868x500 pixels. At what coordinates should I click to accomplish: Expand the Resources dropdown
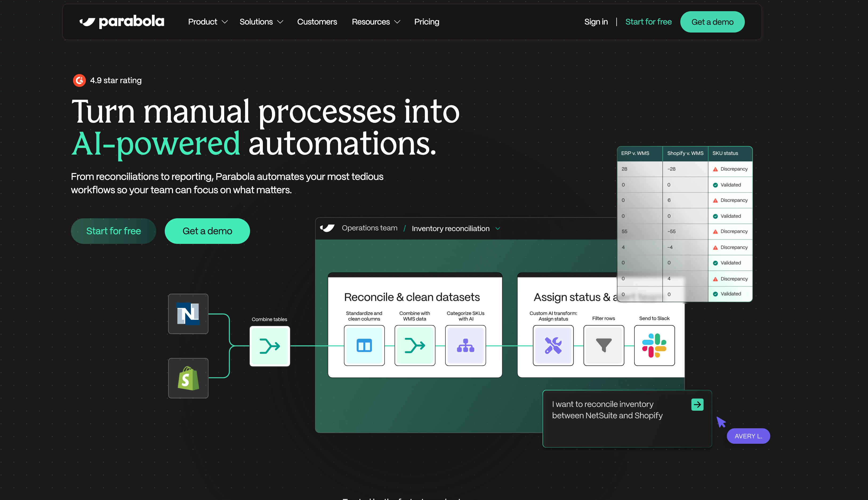click(x=376, y=22)
